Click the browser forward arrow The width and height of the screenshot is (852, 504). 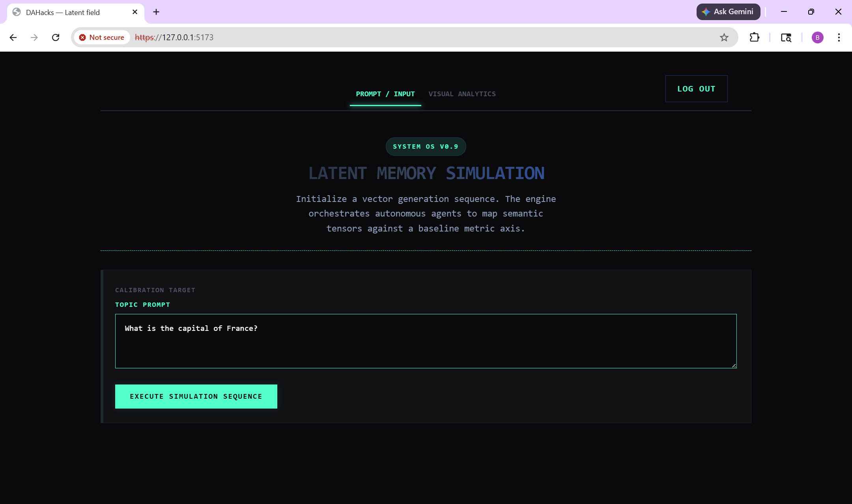tap(34, 37)
